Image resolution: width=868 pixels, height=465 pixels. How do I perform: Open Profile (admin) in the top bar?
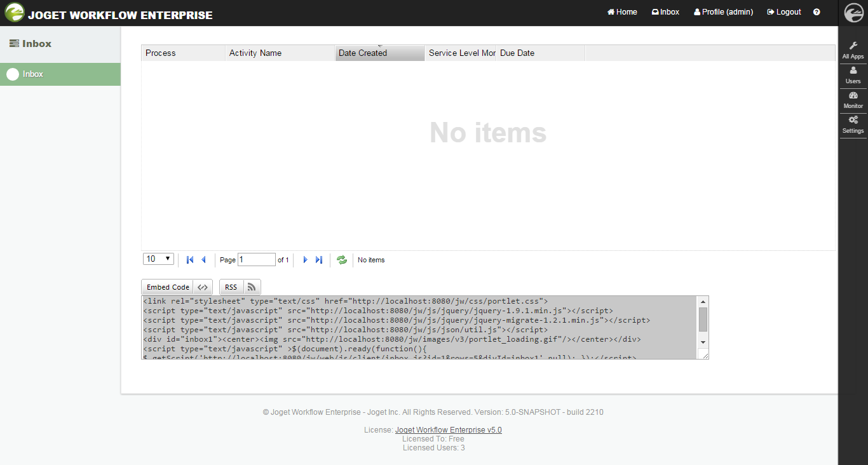[723, 12]
